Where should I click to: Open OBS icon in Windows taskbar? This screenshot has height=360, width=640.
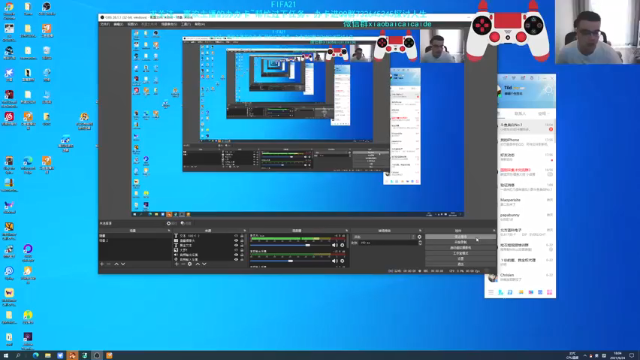97,356
